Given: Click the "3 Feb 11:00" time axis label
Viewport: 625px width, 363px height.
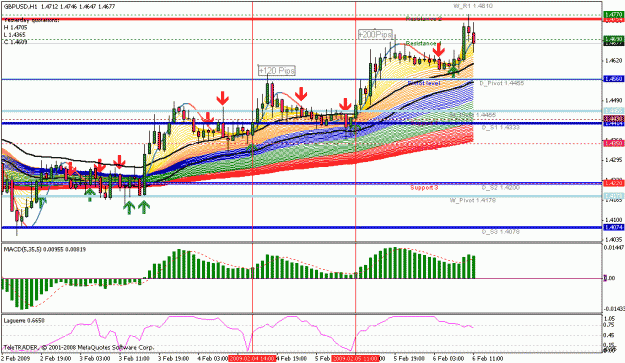Looking at the screenshot, I should pyautogui.click(x=134, y=359).
